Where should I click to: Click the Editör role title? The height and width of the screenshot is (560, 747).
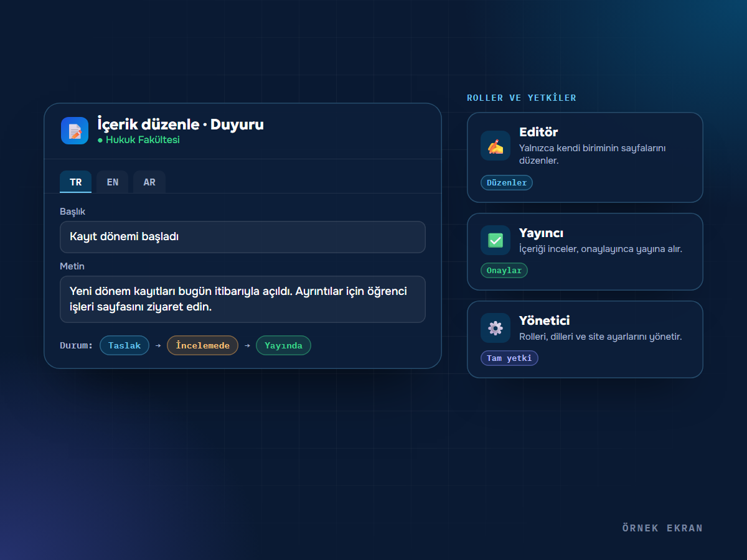tap(538, 132)
